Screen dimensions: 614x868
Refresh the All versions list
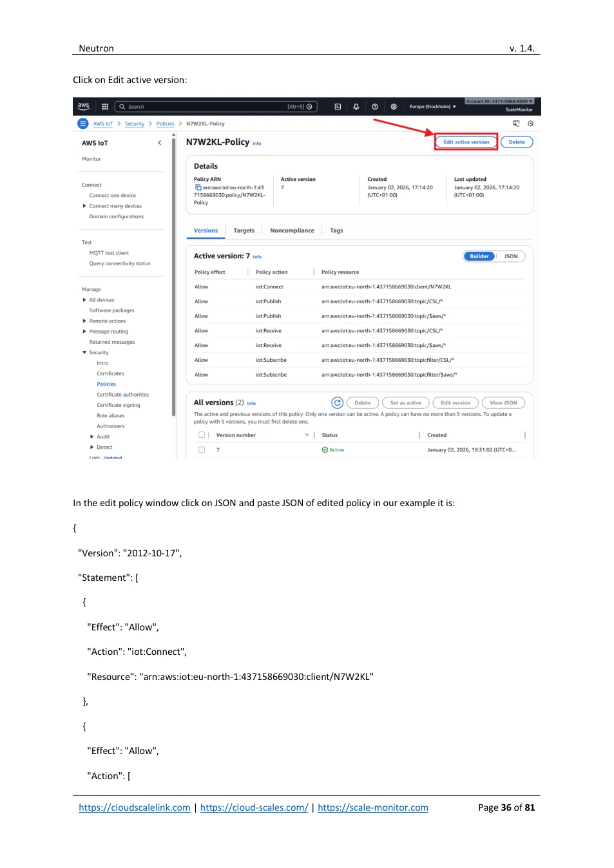point(338,403)
